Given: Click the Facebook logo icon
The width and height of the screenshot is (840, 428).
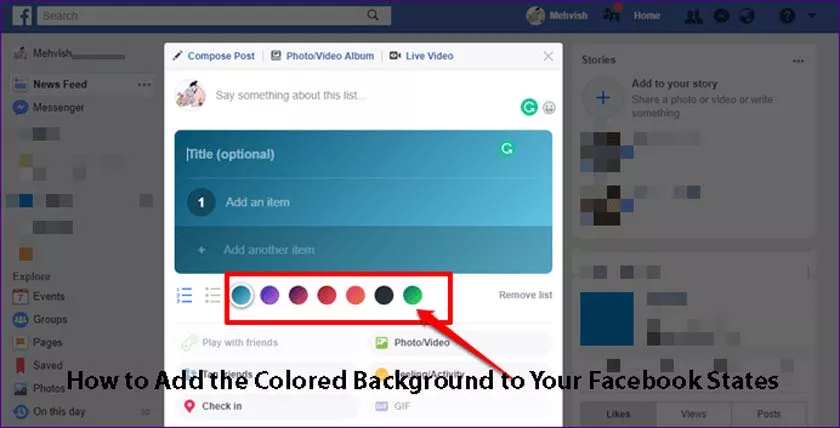Looking at the screenshot, I should pos(22,16).
